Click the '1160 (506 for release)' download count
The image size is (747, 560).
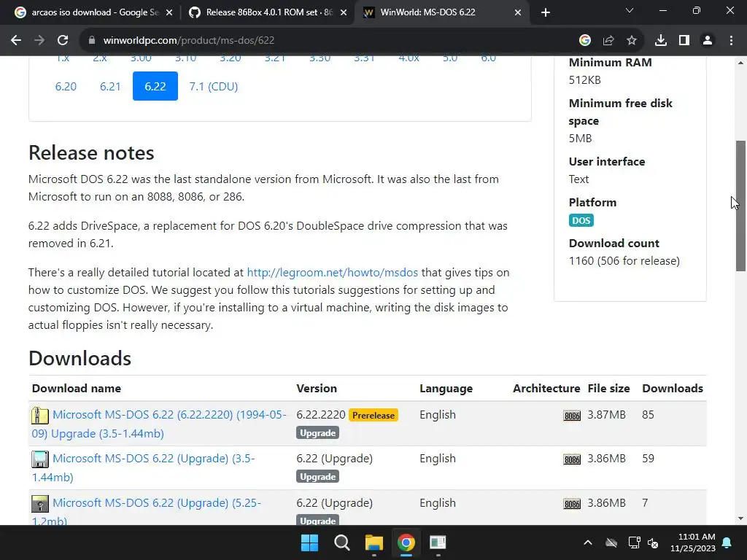(x=624, y=261)
